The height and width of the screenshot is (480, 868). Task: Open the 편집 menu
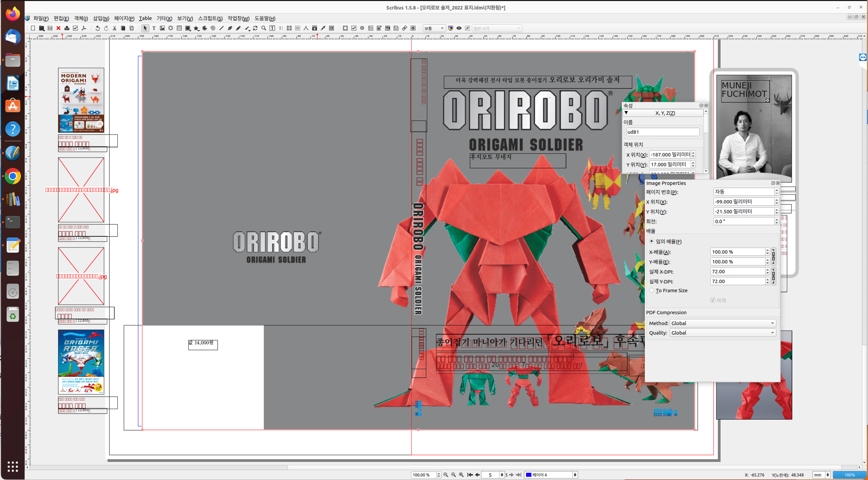(x=61, y=18)
